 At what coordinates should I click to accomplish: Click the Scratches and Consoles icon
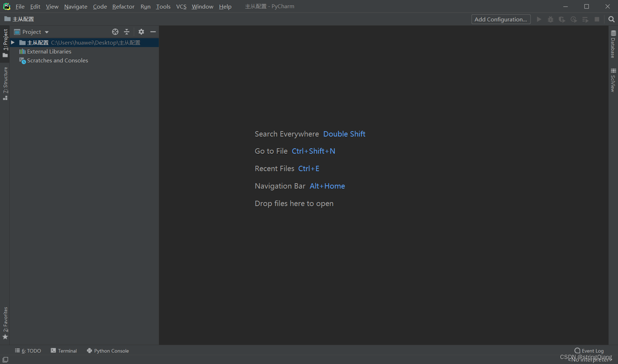[x=22, y=61]
